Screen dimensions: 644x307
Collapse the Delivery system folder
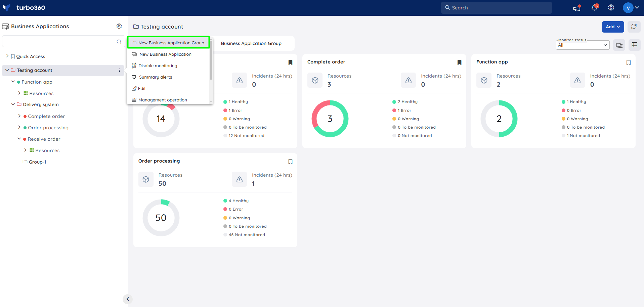coord(13,104)
